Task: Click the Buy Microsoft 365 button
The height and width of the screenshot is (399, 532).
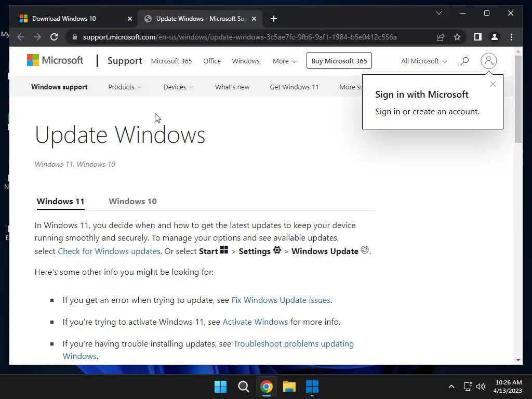Action: coord(339,61)
